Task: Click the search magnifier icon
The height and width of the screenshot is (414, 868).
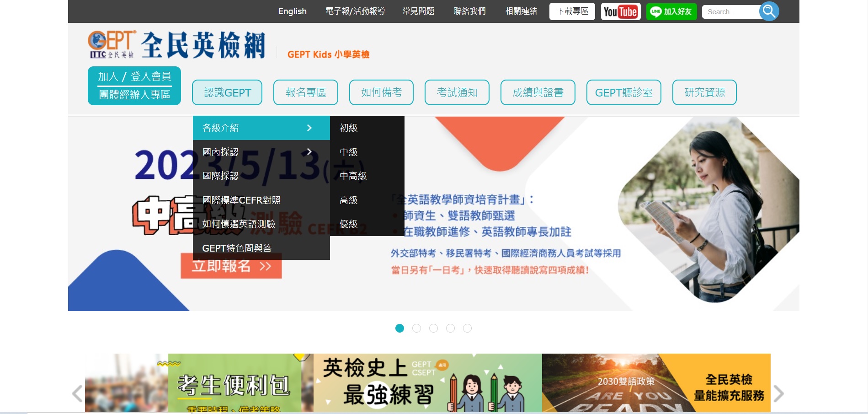Action: (769, 11)
